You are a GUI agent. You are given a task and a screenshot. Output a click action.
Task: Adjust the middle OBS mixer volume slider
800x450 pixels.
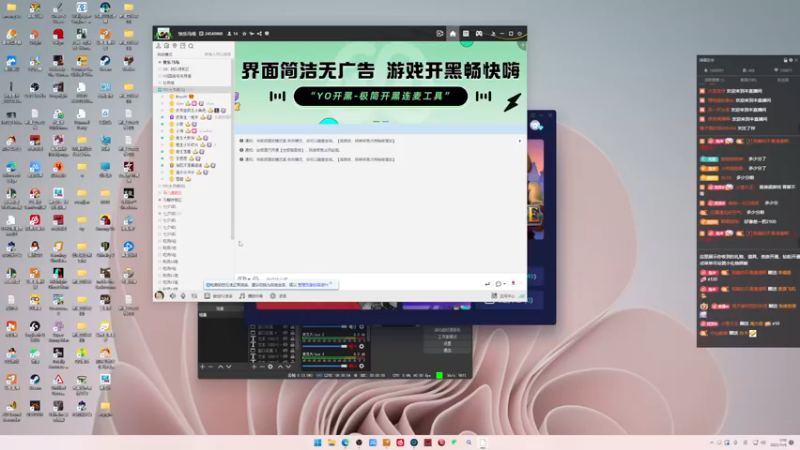(324, 346)
